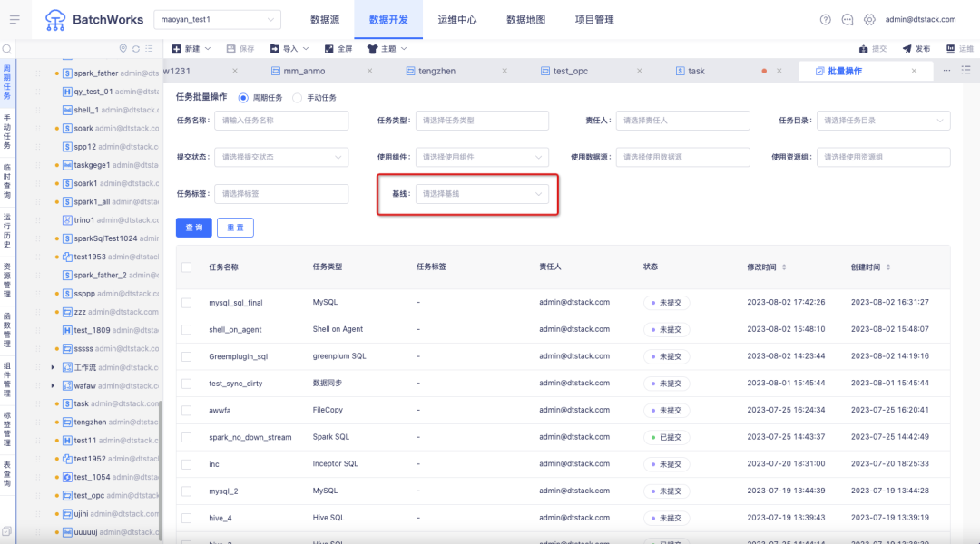
Task: Click the hamburger menu icon beside BatchWorks logo
Action: click(15, 19)
